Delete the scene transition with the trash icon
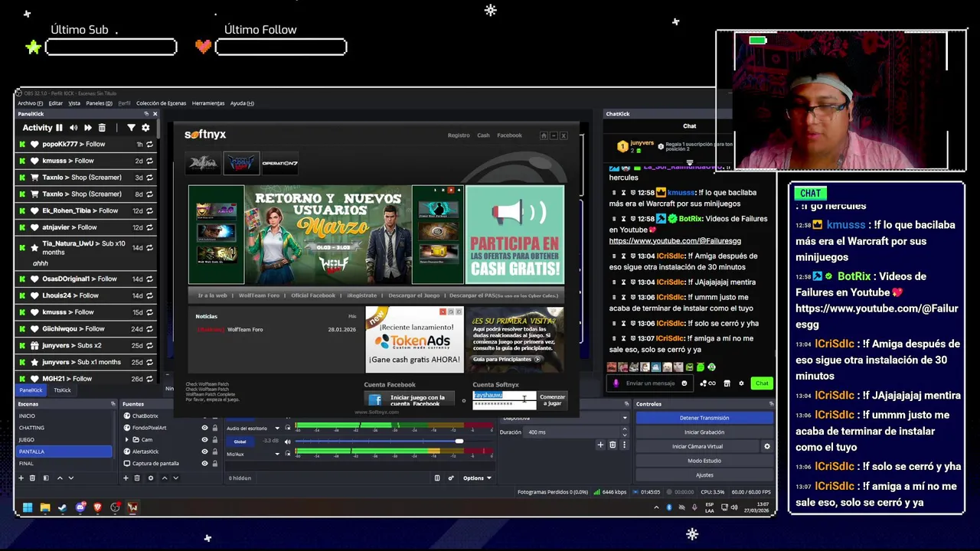 pyautogui.click(x=611, y=445)
